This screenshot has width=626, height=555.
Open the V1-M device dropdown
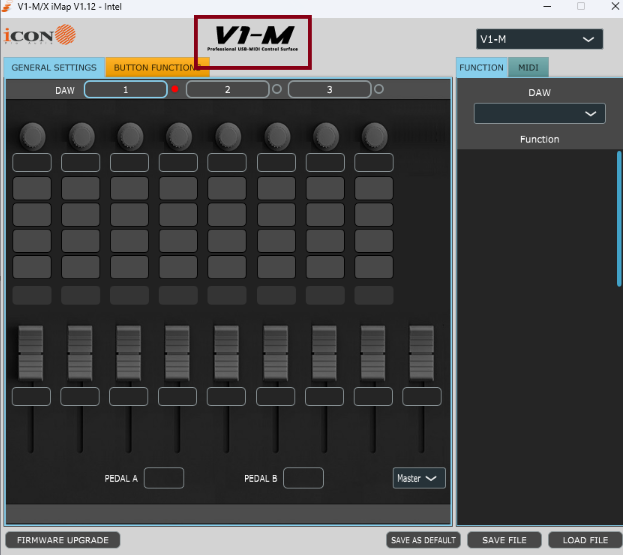point(539,39)
